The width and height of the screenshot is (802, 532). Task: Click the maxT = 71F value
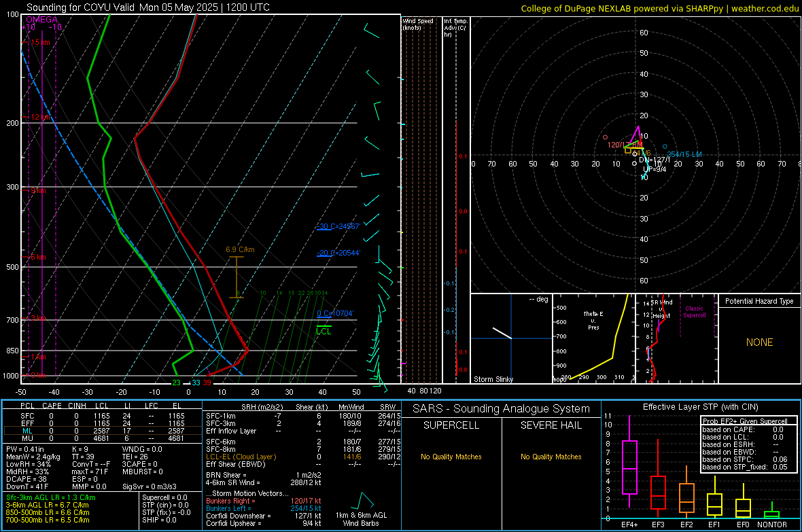pos(90,472)
